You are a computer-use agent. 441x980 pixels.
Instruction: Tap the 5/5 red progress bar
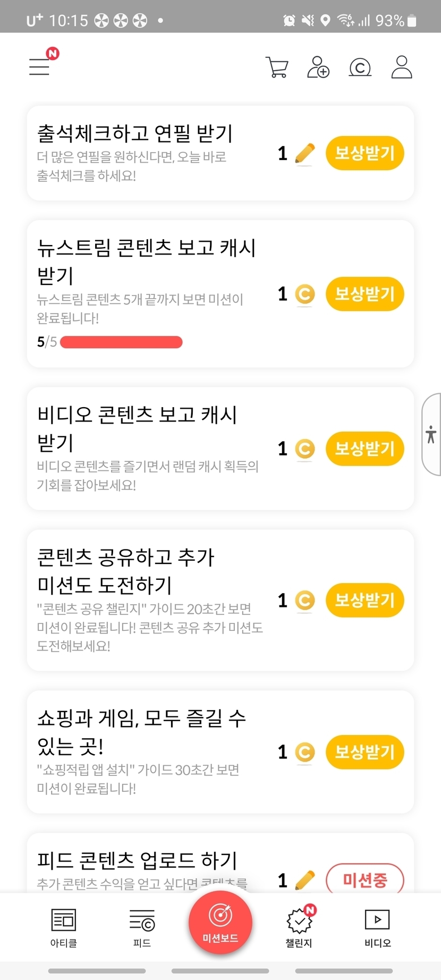click(x=121, y=342)
